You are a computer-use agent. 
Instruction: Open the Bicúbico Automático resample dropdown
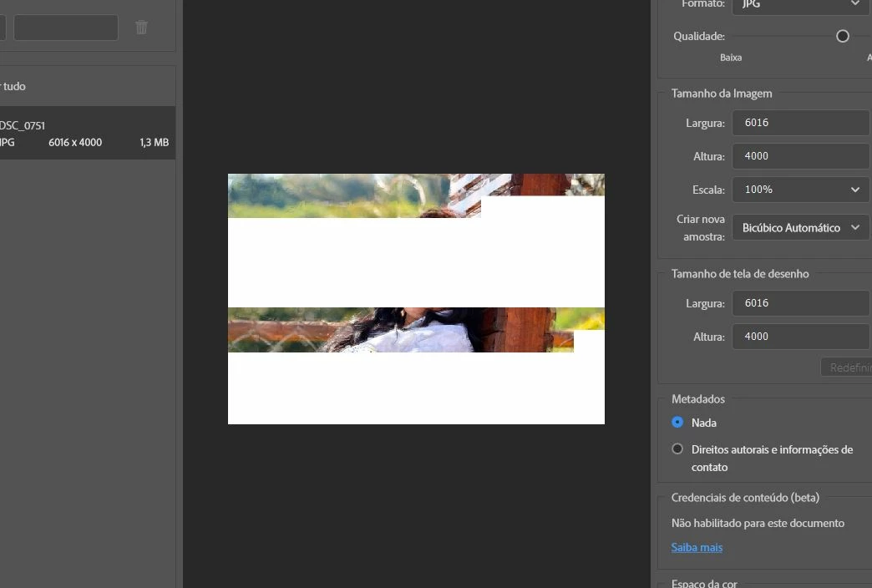[801, 227]
